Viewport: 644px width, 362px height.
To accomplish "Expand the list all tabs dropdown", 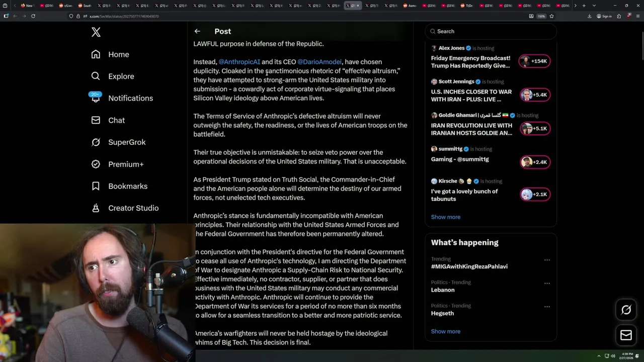I will tap(594, 6).
